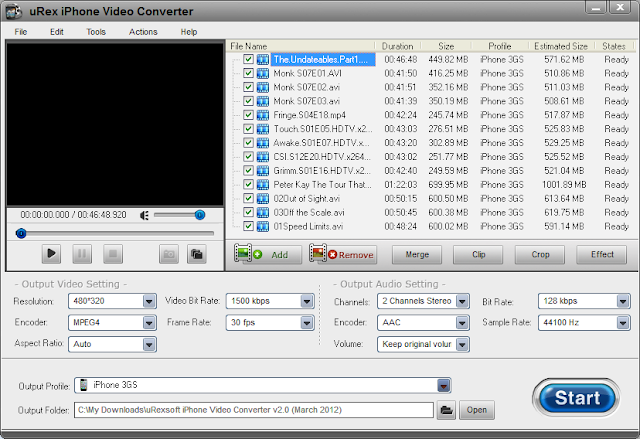Viewport: 640px width, 439px height.
Task: Click film icon for Peter Kay The Tour
Action: point(262,184)
